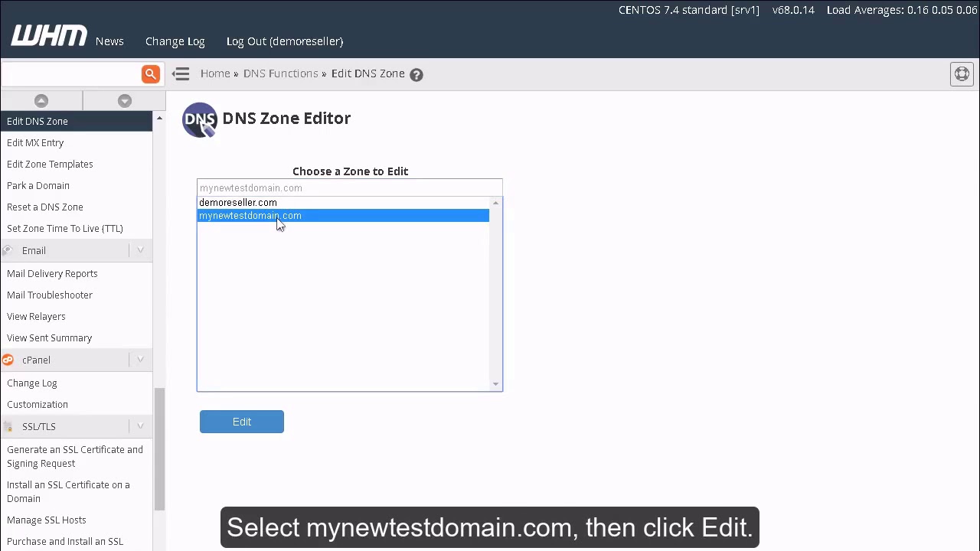Click the Load Averages text
The image size is (980, 551).
tap(902, 10)
